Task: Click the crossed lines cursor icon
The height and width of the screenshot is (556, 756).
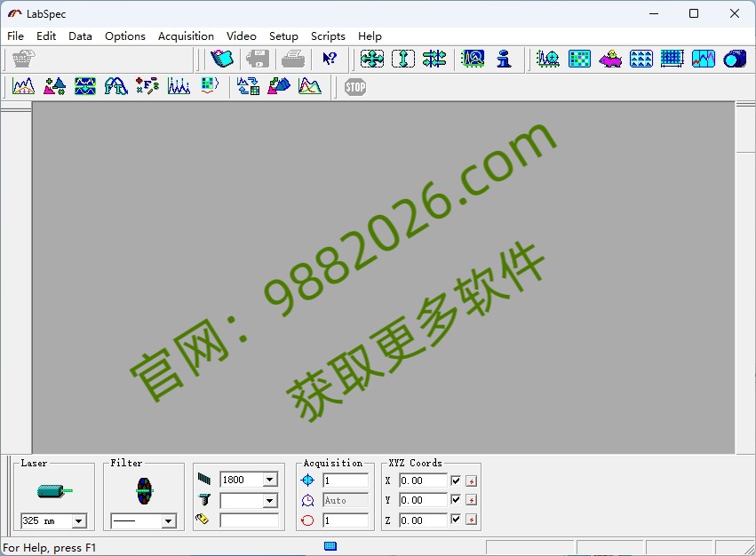Action: 434,59
